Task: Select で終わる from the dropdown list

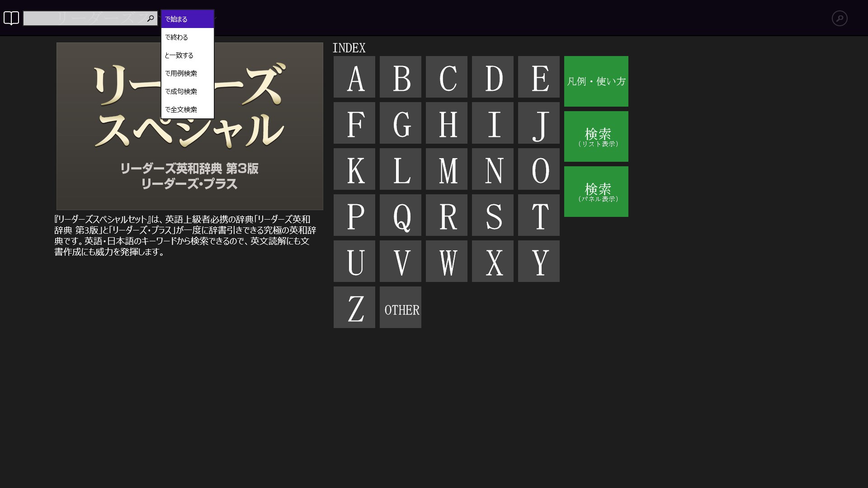Action: [187, 37]
